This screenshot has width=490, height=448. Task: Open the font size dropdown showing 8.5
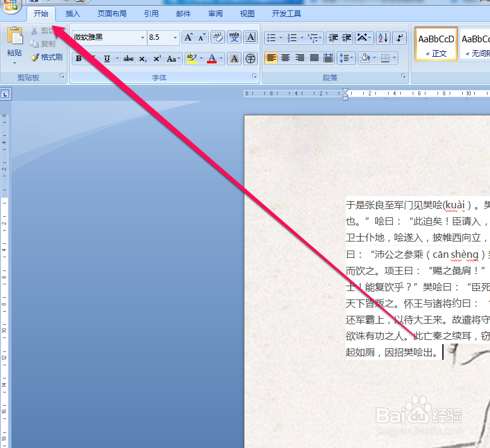pyautogui.click(x=174, y=38)
